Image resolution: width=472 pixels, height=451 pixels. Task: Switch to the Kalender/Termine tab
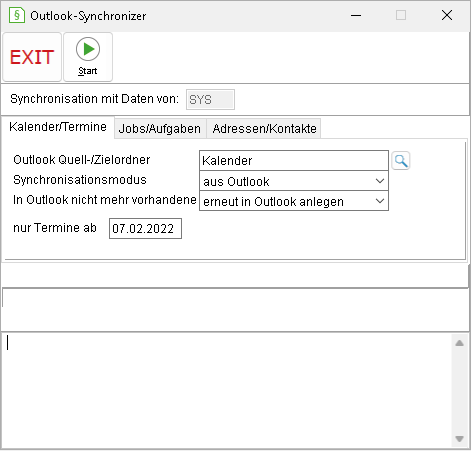(x=58, y=127)
